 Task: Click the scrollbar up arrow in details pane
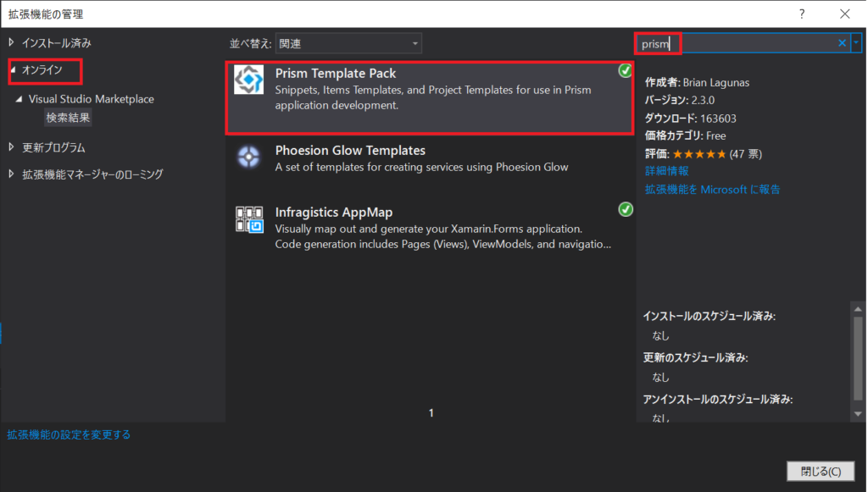coord(858,308)
